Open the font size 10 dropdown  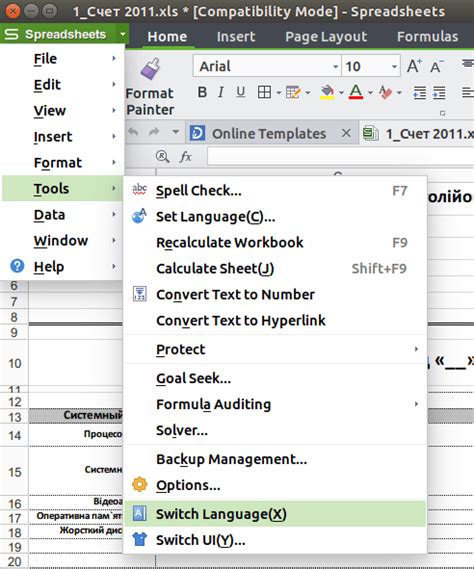(x=394, y=66)
